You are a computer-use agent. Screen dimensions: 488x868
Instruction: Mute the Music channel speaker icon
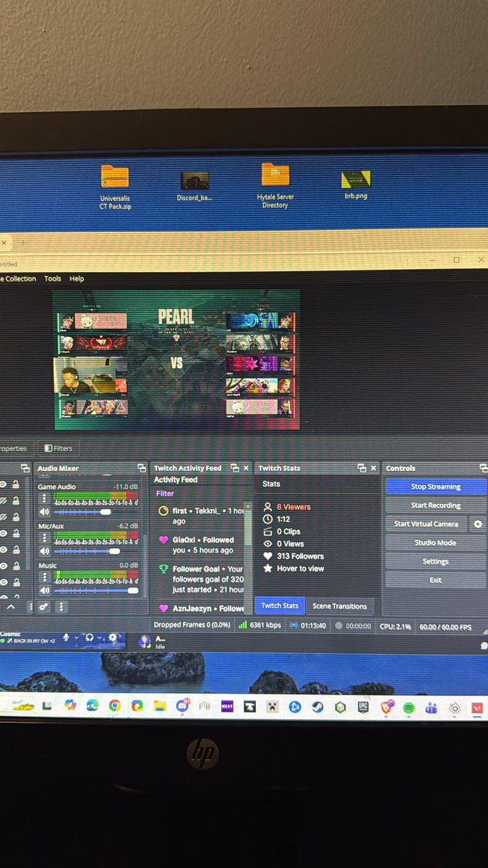(x=45, y=590)
